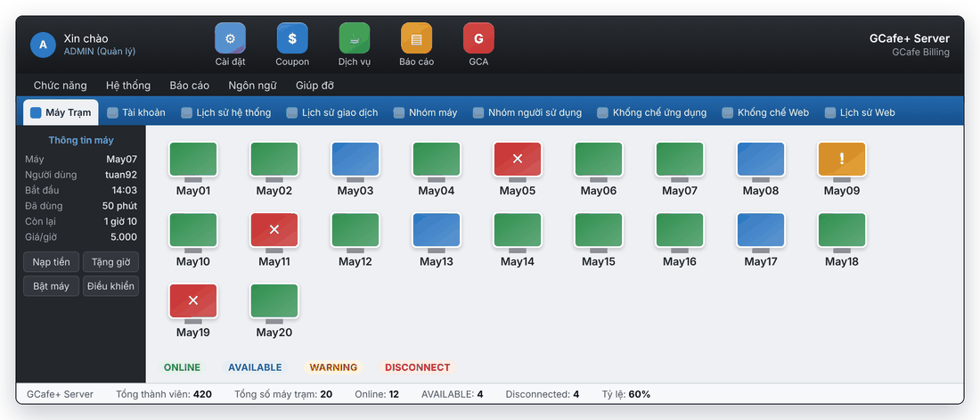Click the Tỷ lệ 60% status entry
The height and width of the screenshot is (420, 980).
(626, 394)
